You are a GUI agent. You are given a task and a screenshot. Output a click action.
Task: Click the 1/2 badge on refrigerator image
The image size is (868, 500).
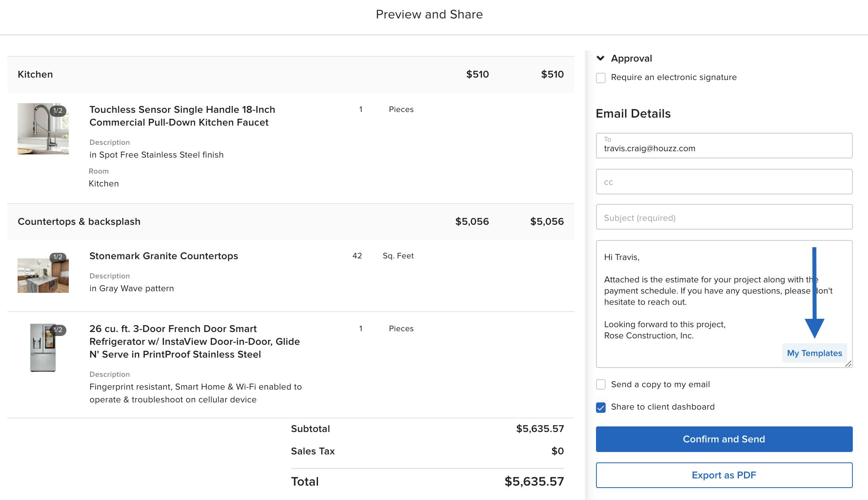[x=57, y=330]
